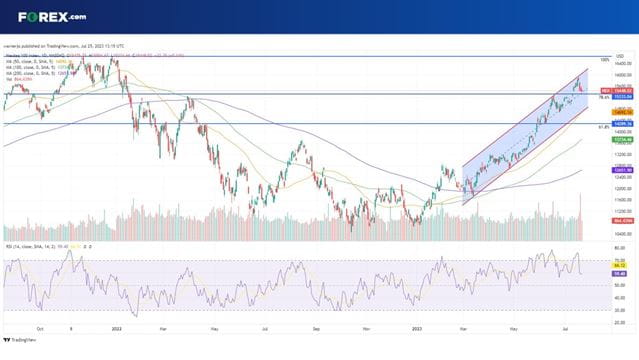Screen dimensions: 639x360
Task: Click the RSI 14 close SMA legend
Action: [x=48, y=247]
